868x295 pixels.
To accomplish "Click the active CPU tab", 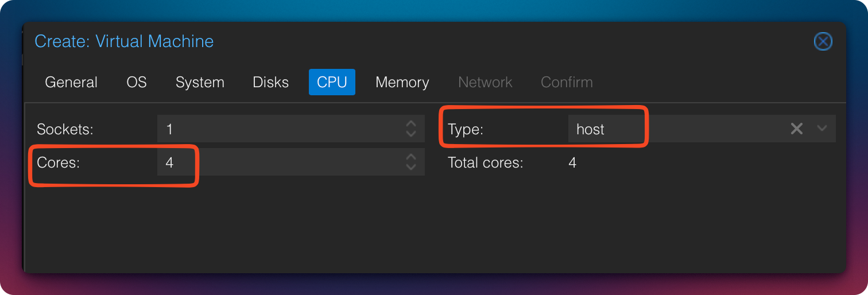I will click(332, 82).
